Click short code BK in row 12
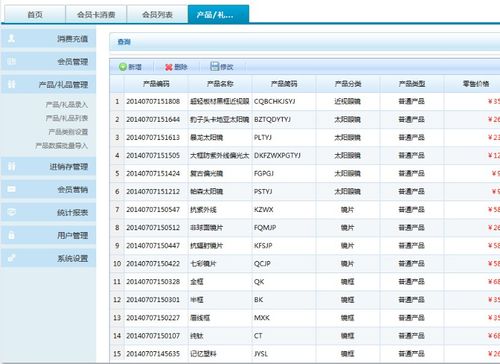Screen dimensions: 500x364 tap(259, 299)
